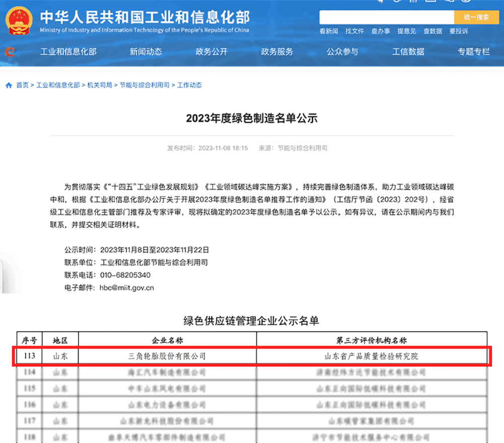Open the 专题专栏 navigation menu
The width and height of the screenshot is (504, 443).
pyautogui.click(x=473, y=52)
